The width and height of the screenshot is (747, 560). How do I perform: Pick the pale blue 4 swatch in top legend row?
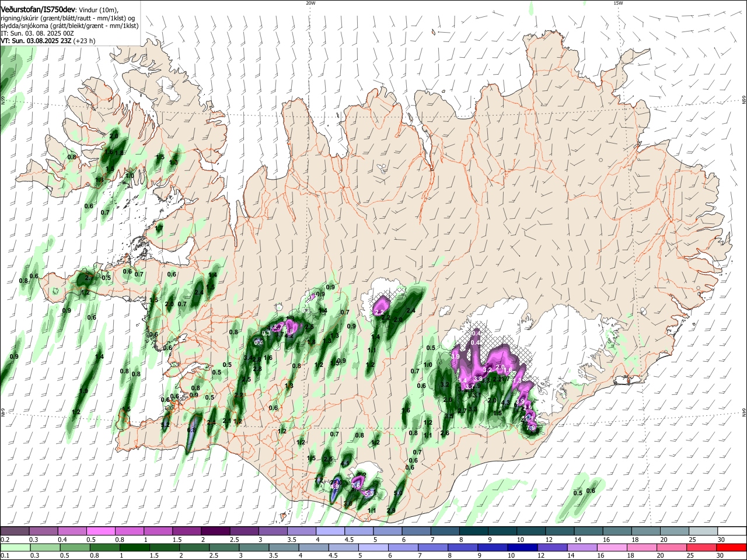tap(330, 531)
